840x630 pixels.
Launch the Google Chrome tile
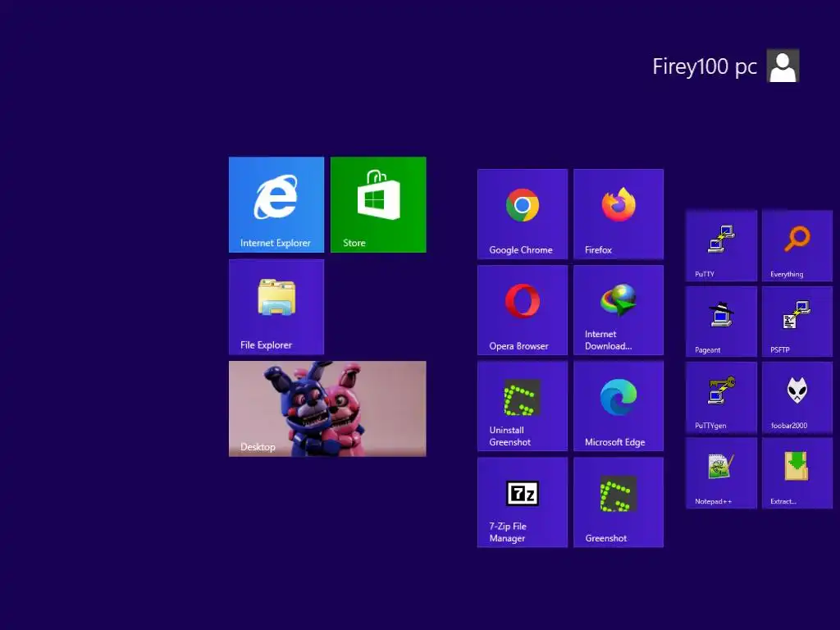click(x=523, y=214)
